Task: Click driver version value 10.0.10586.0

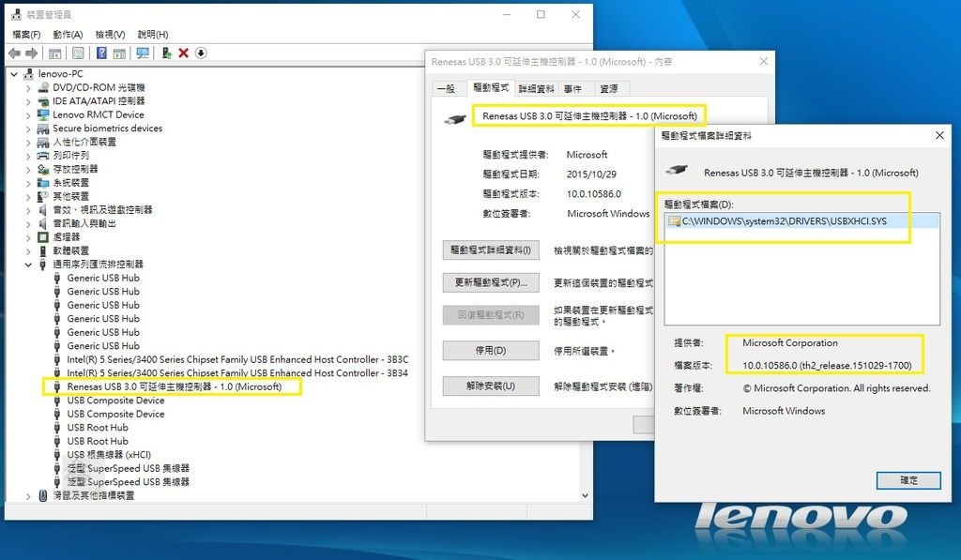Action: pyautogui.click(x=593, y=194)
